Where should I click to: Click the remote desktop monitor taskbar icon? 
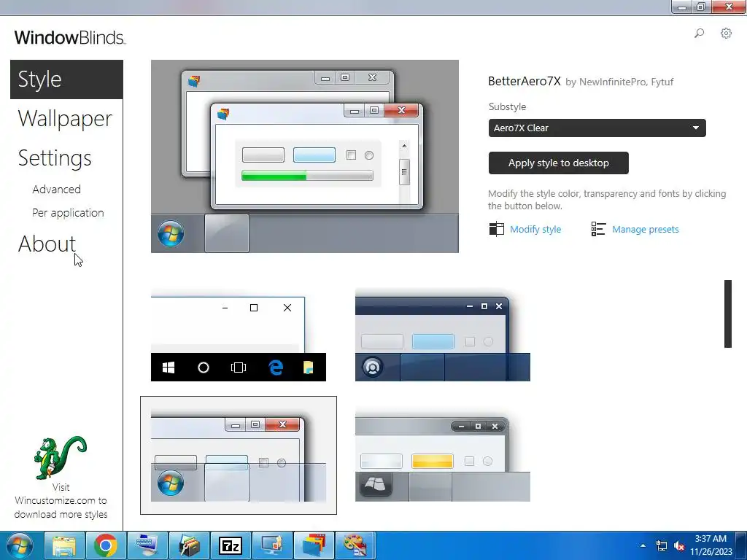272,545
